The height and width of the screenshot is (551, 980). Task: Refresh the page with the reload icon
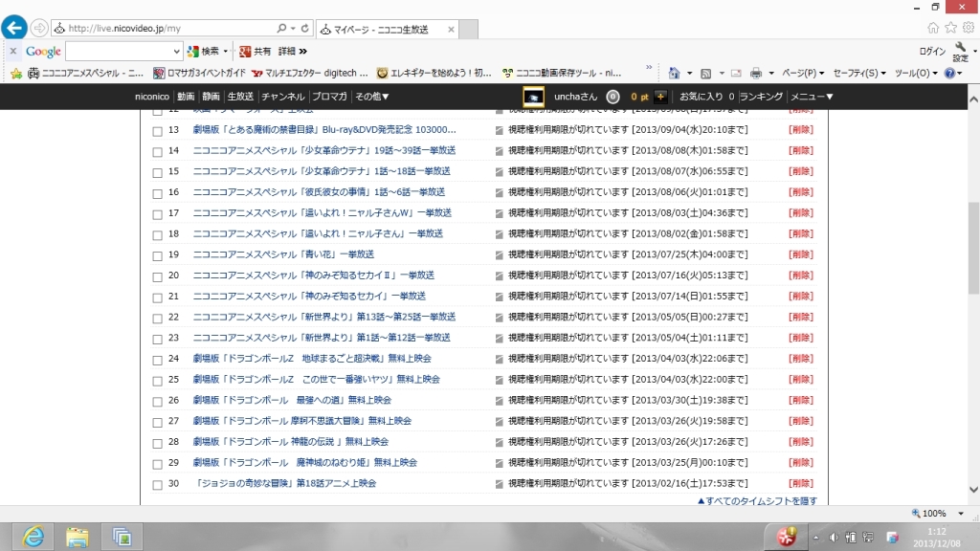pos(305,28)
